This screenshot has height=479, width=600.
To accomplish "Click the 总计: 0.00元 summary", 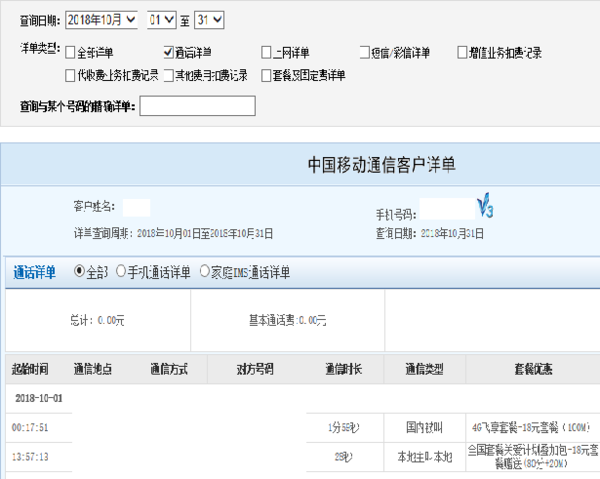I will pos(98,320).
